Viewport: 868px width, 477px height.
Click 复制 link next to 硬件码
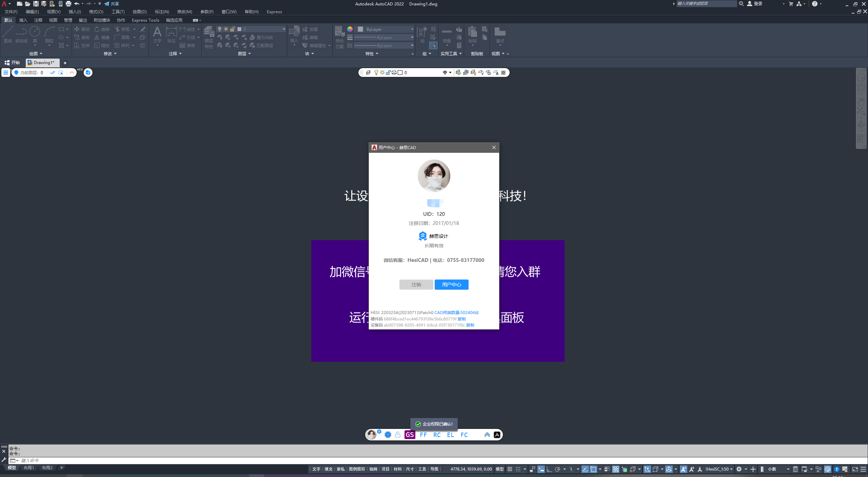coord(461,319)
